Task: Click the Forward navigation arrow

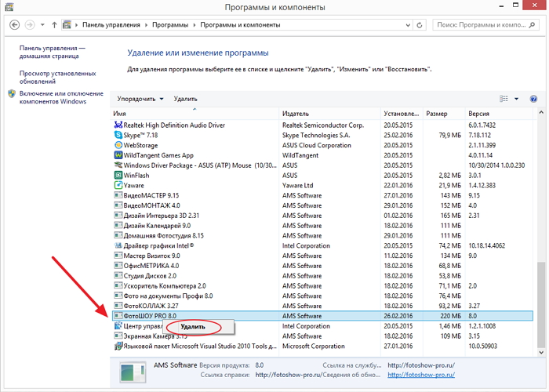Action: click(30, 25)
